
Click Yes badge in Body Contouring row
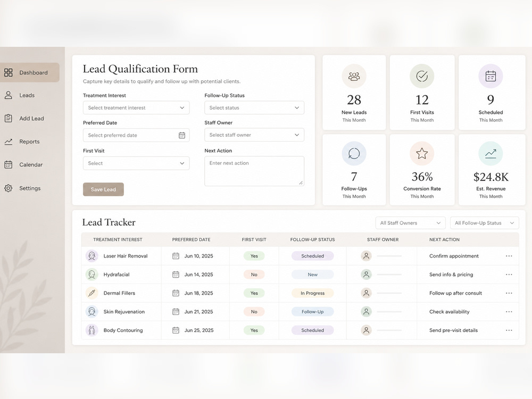click(254, 330)
